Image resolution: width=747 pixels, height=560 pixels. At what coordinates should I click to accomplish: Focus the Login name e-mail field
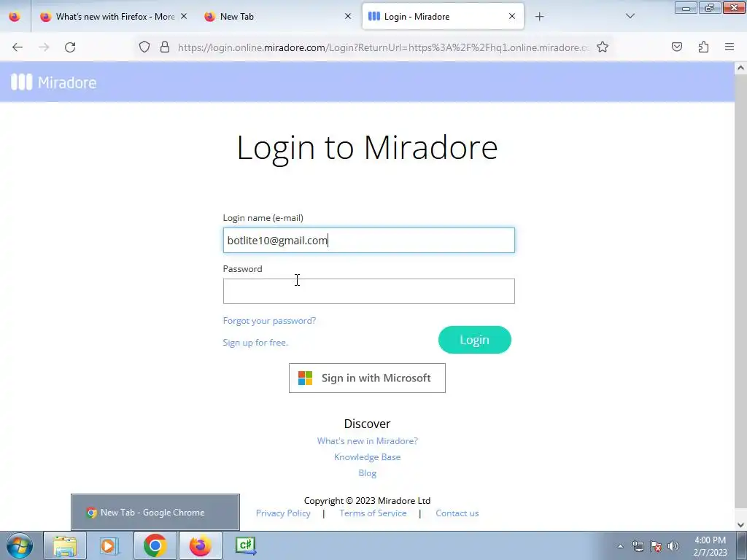[368, 240]
